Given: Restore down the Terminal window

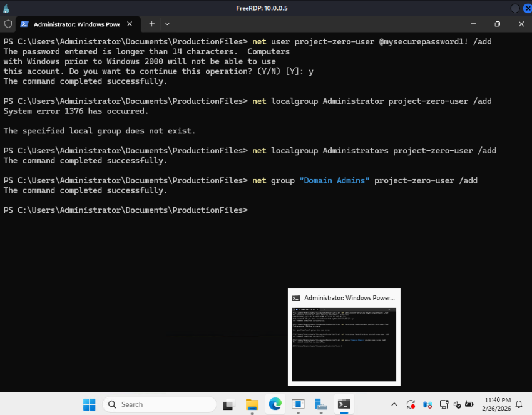Looking at the screenshot, I should (498, 24).
